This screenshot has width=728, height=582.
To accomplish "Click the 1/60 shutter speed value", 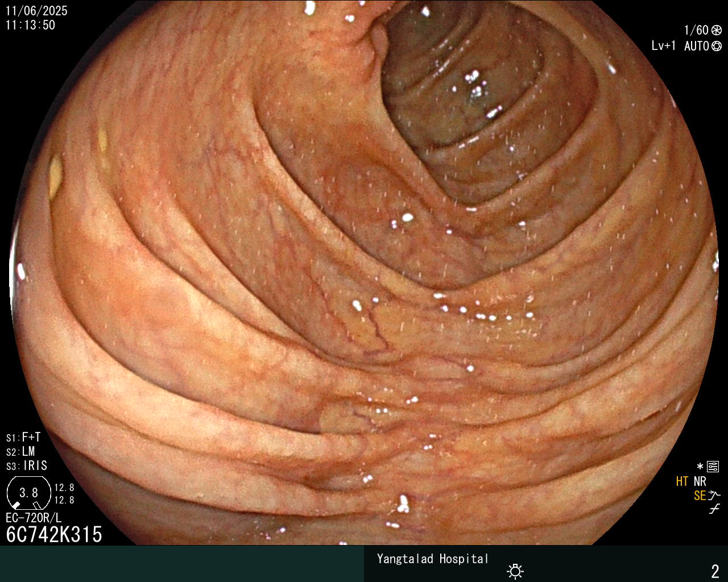I will (696, 31).
